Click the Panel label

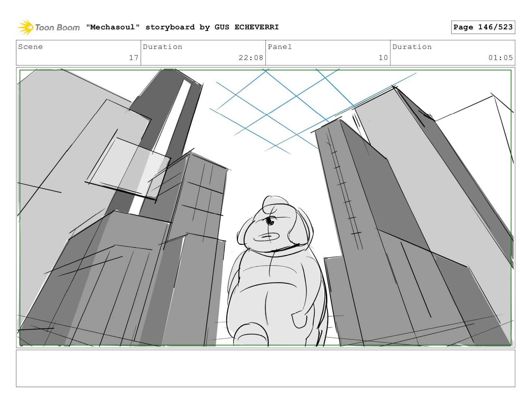coord(280,47)
